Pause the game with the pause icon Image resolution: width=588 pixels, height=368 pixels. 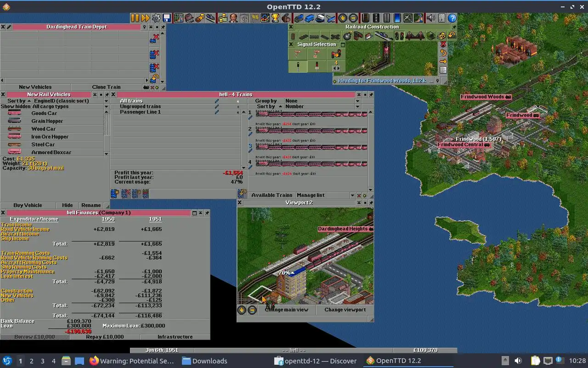coord(135,18)
